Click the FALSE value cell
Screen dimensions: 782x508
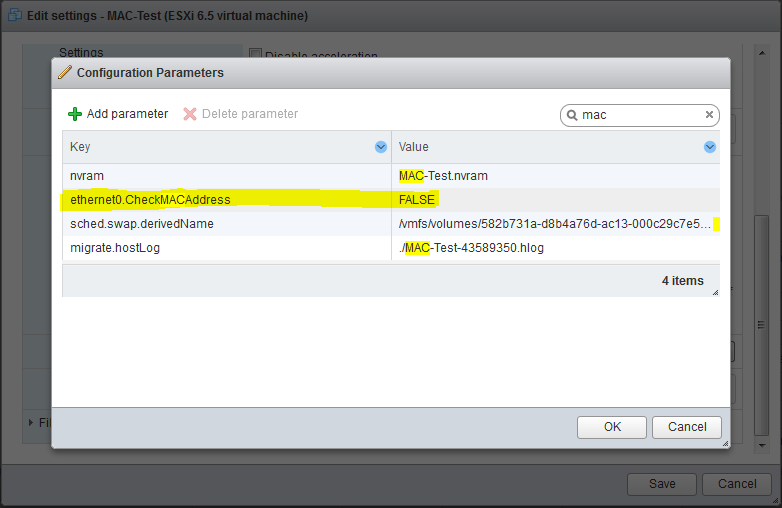pos(417,200)
